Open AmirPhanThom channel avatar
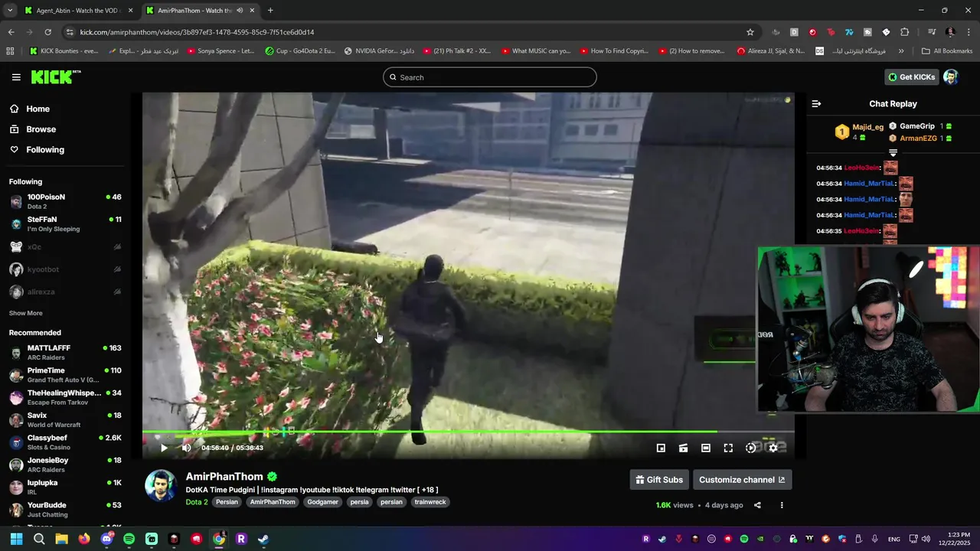The image size is (980, 551). coord(161,485)
